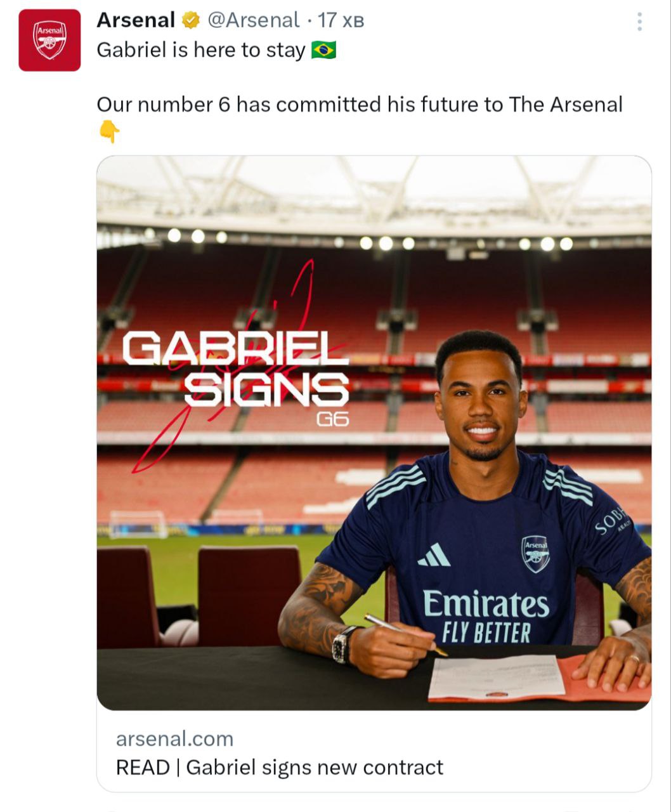The image size is (671, 812).
Task: Click the @Arsenal handle
Action: pos(253,20)
